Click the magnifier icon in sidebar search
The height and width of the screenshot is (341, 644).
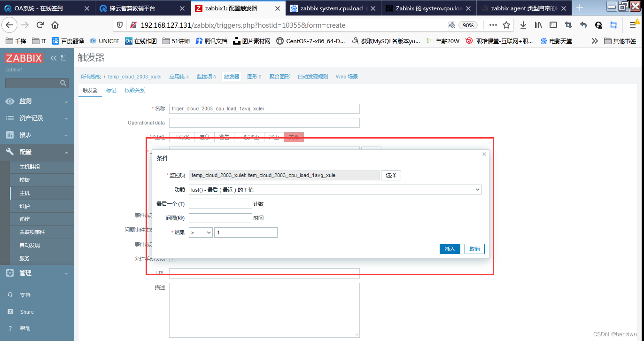pyautogui.click(x=63, y=83)
